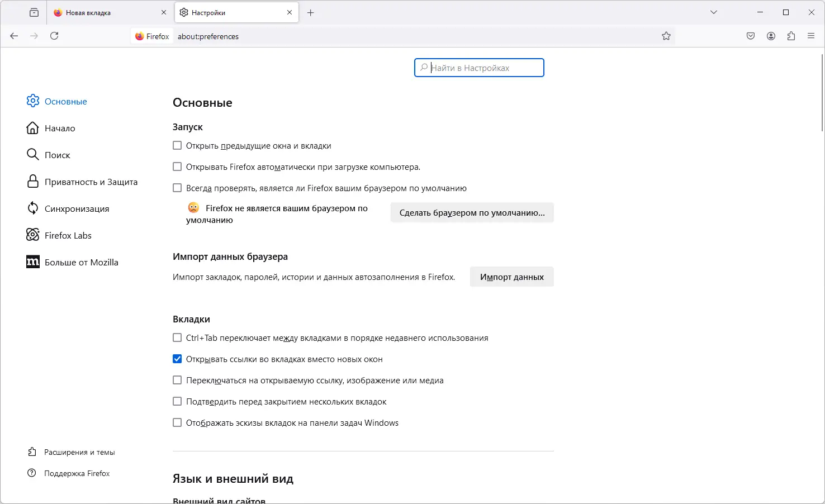Open the recent browsing tab overview icon

[x=34, y=12]
